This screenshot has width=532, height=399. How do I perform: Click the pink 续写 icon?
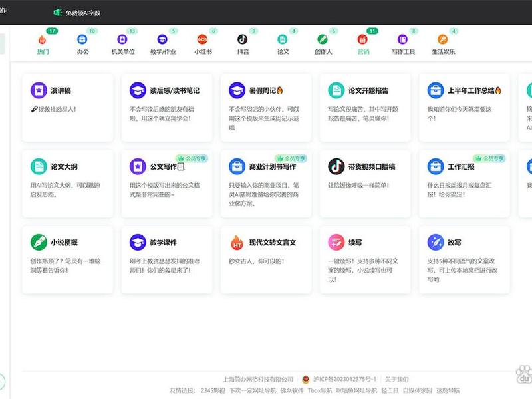336,243
